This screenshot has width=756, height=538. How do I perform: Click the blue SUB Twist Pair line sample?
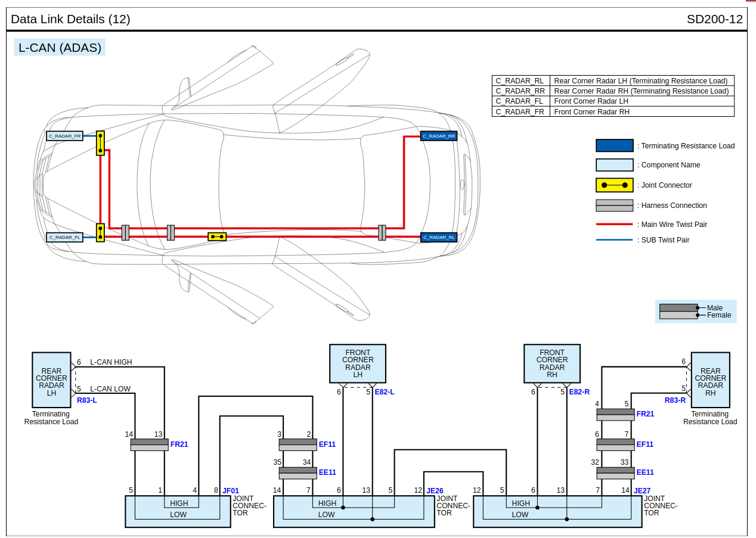coord(614,240)
